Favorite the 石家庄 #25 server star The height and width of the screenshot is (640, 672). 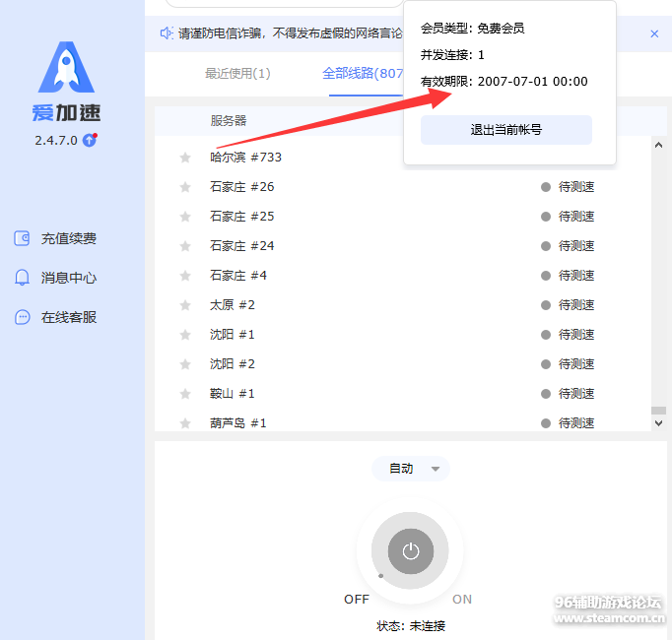click(185, 217)
